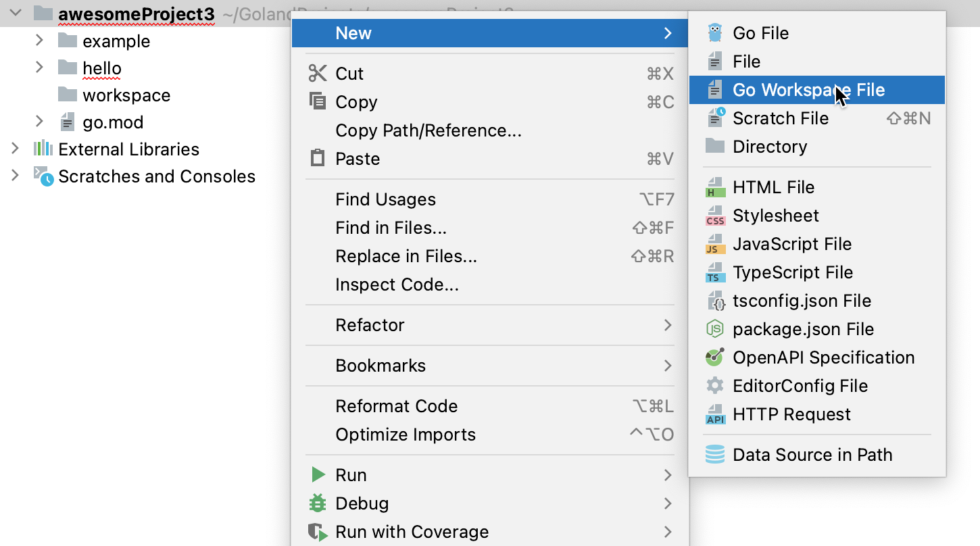Click the OpenAPI Specification label text
Screen dimensions: 980x546
pos(824,357)
